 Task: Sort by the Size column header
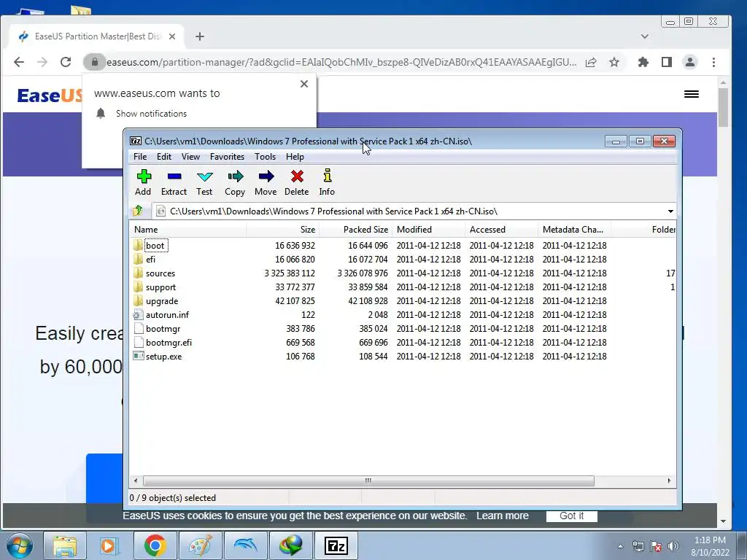click(282, 230)
